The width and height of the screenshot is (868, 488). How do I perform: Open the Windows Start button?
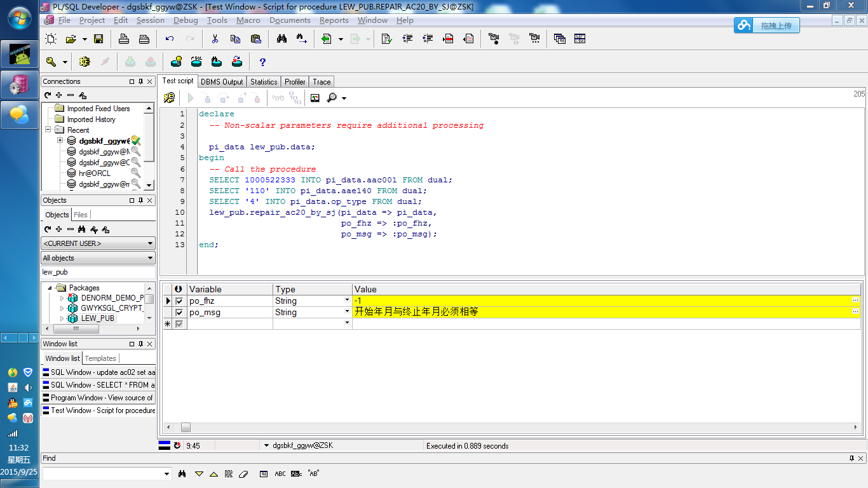[x=20, y=17]
